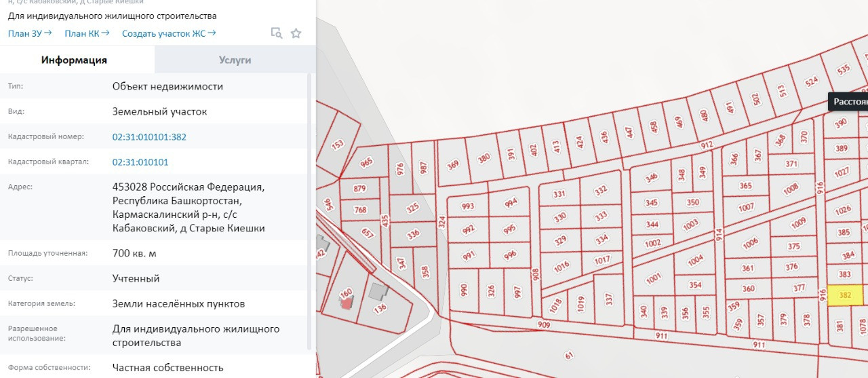The width and height of the screenshot is (868, 378).
Task: Click parcel 1006 on the map
Action: coord(750,243)
